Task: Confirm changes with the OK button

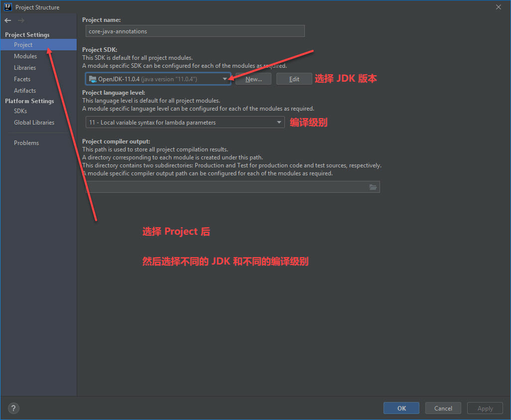Action: pos(401,408)
